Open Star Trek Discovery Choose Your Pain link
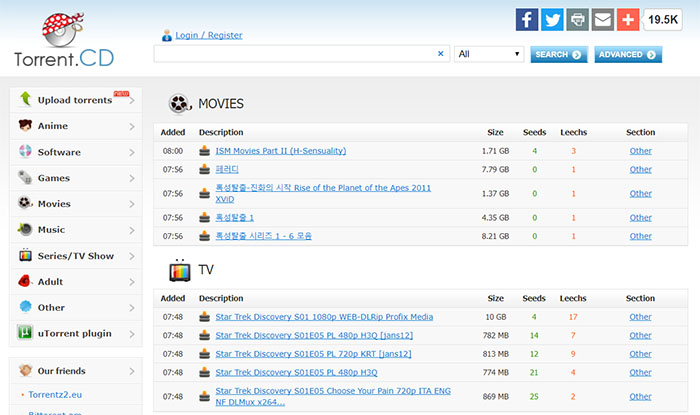 pos(333,396)
